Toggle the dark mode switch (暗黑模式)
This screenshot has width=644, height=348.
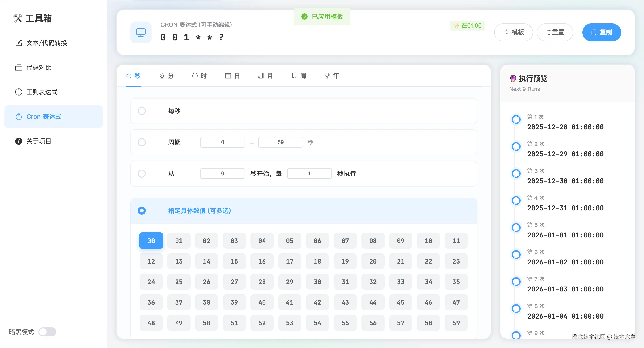coord(47,332)
